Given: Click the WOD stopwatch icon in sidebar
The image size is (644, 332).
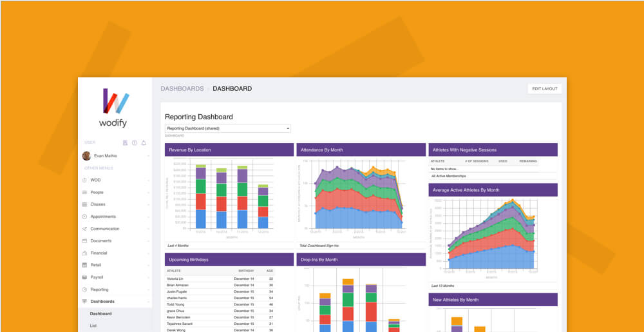Looking at the screenshot, I should coord(84,181).
